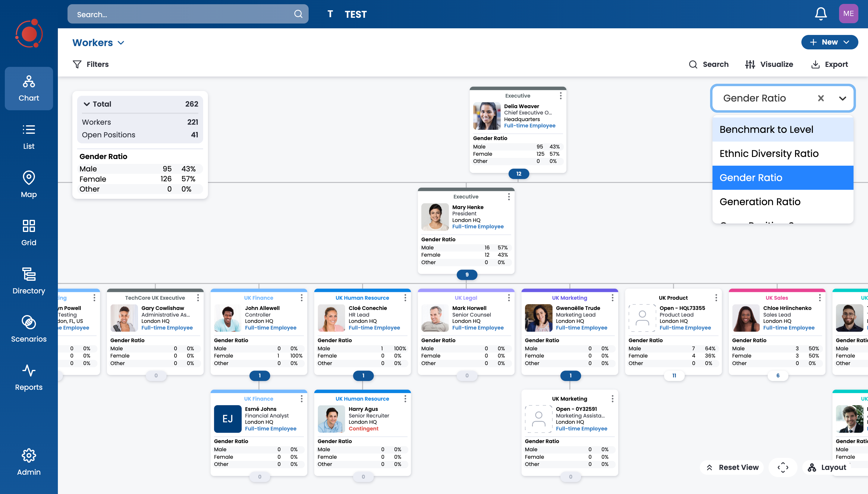Select Ethnic Diversity Ratio option
Image resolution: width=868 pixels, height=494 pixels.
coord(782,153)
